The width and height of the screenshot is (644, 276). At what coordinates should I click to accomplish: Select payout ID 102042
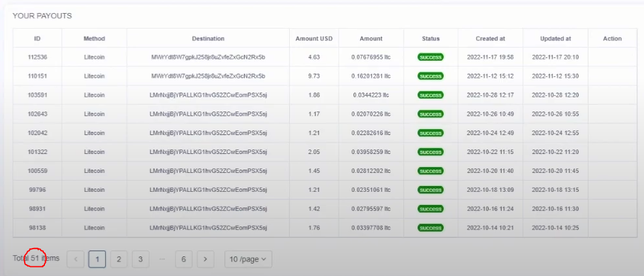37,132
